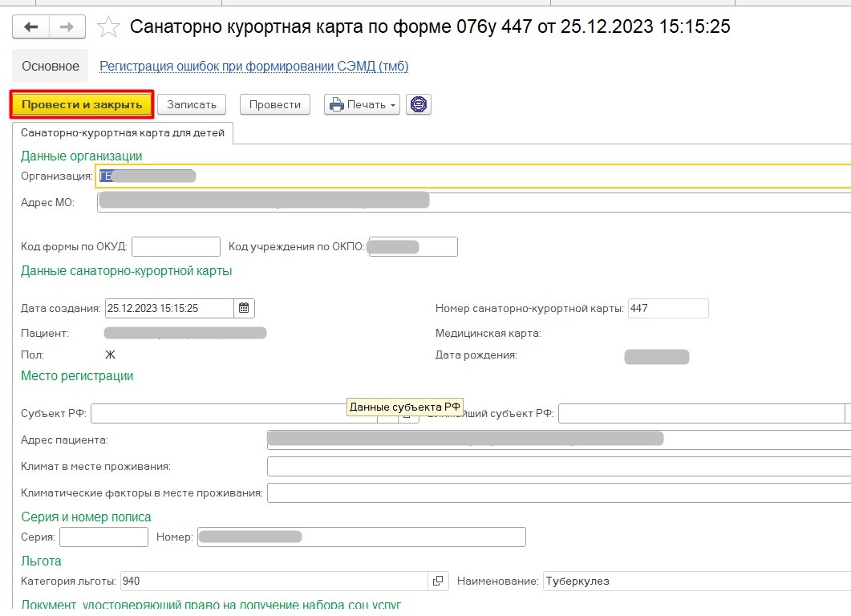This screenshot has height=616, width=851.
Task: Click the round SEMD icon next to Печать
Action: click(419, 104)
